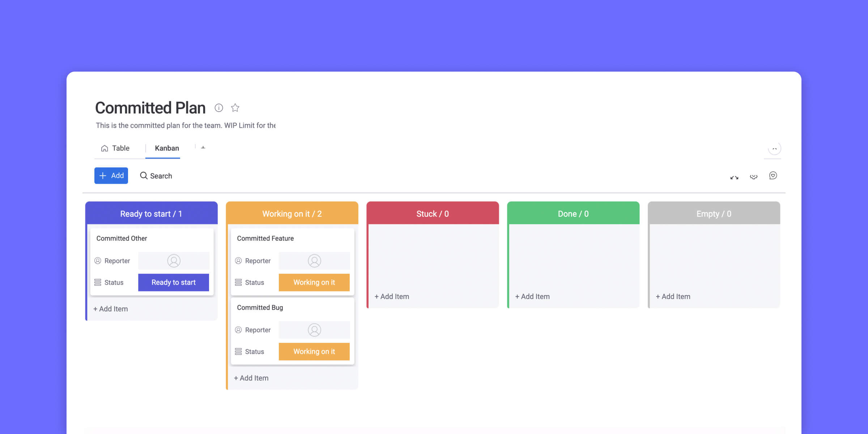Expand options with ellipsis button top right
This screenshot has width=868, height=434.
coord(774,148)
